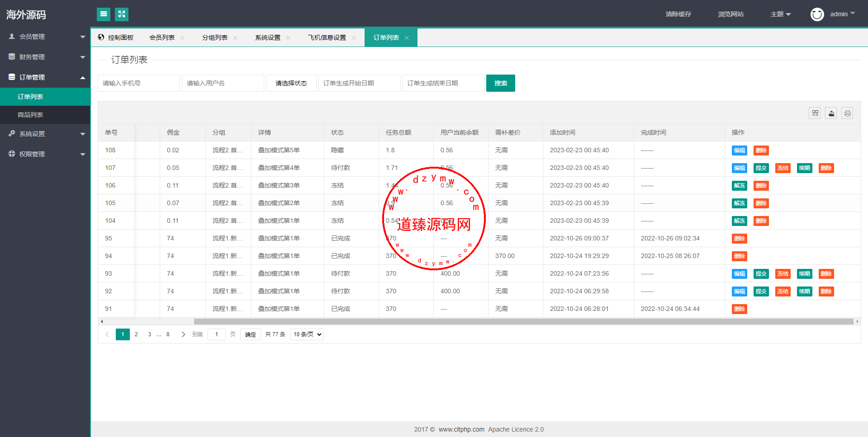Click 浏览网站 in the top bar
Image resolution: width=868 pixels, height=437 pixels.
[x=730, y=14]
